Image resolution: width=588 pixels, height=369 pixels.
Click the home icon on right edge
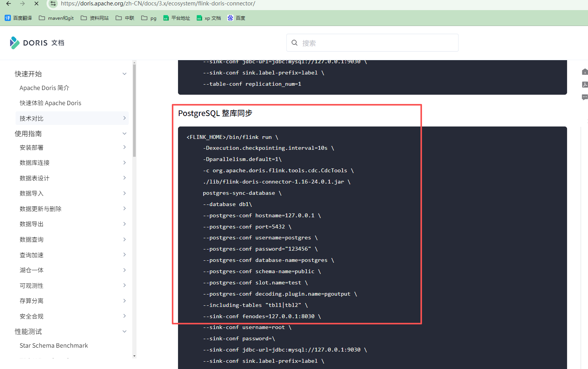(585, 72)
